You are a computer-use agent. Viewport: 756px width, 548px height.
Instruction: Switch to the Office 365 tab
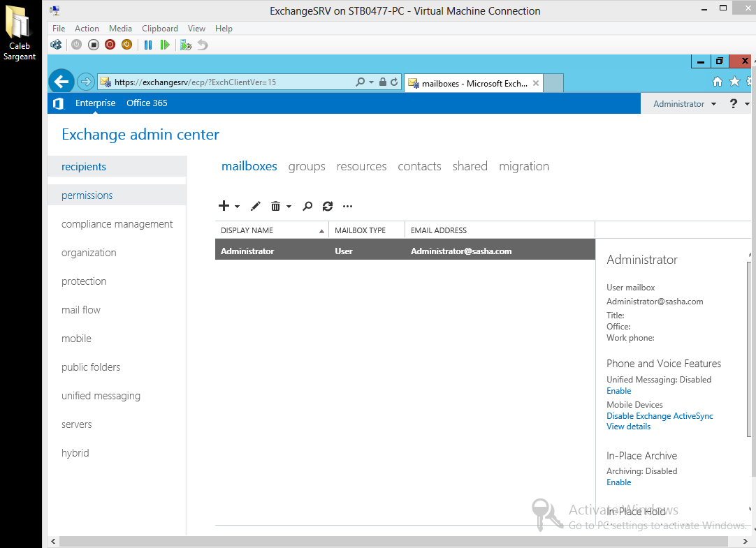point(147,103)
